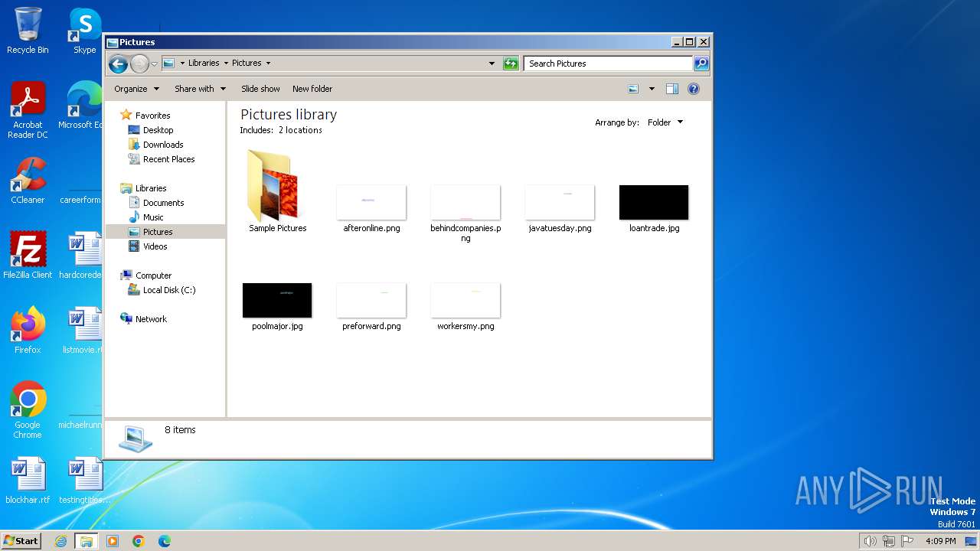Expand the Libraries breadcrumb arrow
The height and width of the screenshot is (551, 980).
tap(225, 64)
